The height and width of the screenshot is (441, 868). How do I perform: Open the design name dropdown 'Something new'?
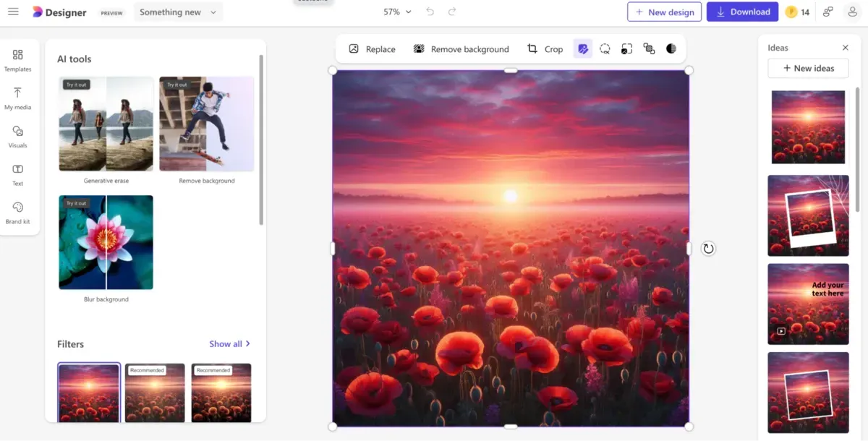tap(178, 12)
